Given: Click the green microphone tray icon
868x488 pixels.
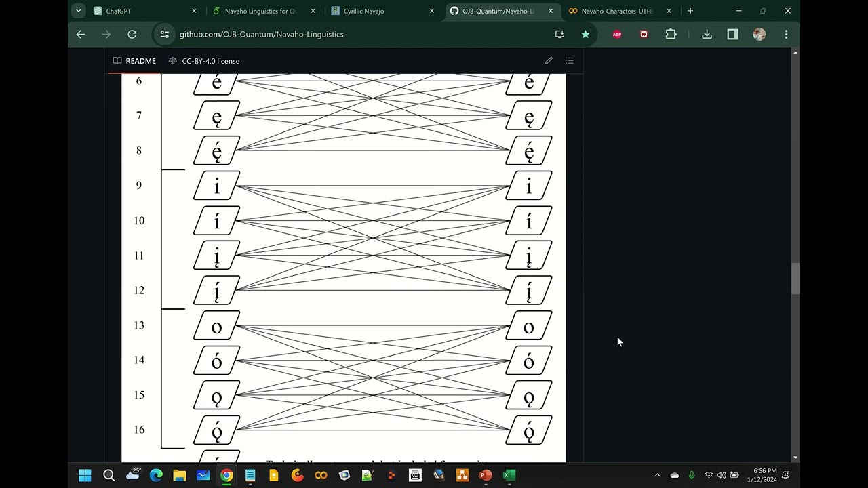Looking at the screenshot, I should [692, 475].
